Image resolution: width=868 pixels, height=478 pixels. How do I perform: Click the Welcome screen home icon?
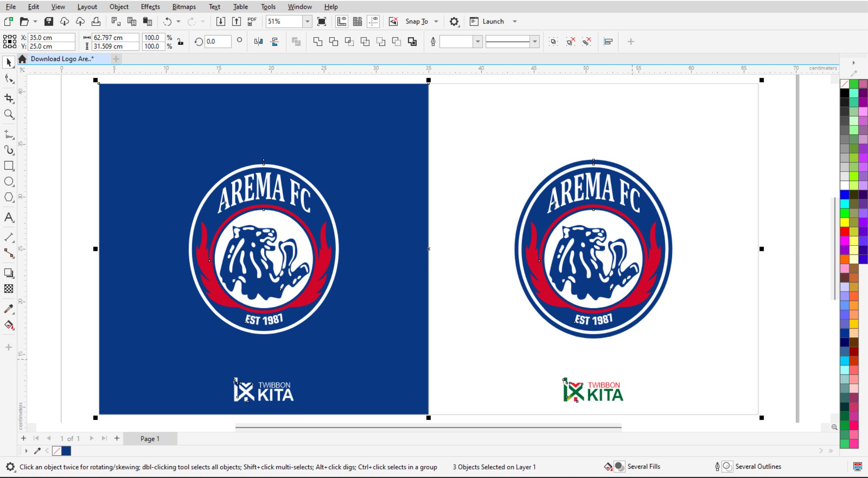(x=22, y=59)
